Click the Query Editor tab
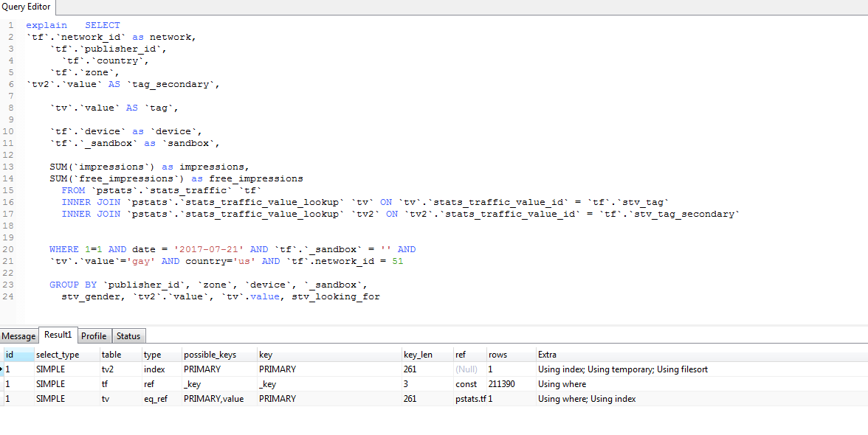Image resolution: width=868 pixels, height=435 pixels. 27,7
